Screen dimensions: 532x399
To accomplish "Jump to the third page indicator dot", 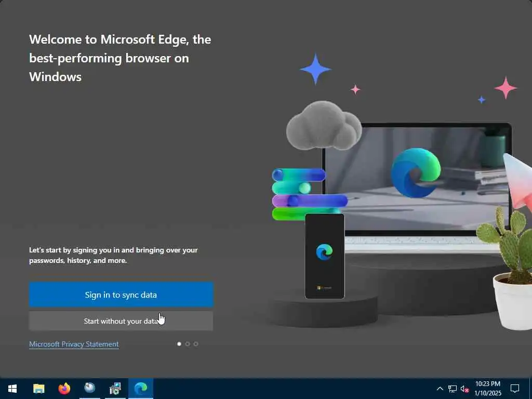I will 196,344.
